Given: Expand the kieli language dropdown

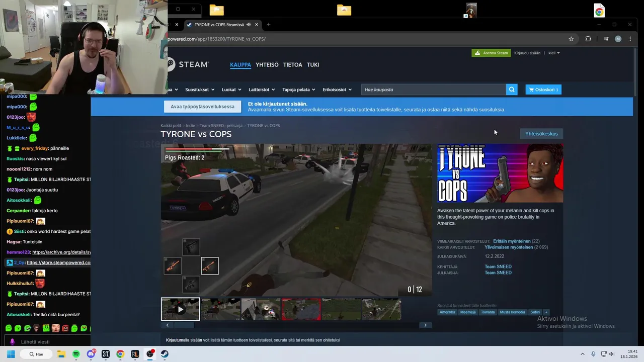Looking at the screenshot, I should pyautogui.click(x=554, y=53).
